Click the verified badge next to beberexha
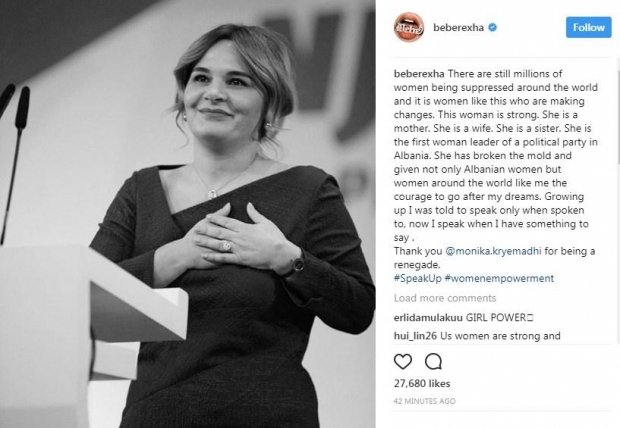 coord(493,27)
